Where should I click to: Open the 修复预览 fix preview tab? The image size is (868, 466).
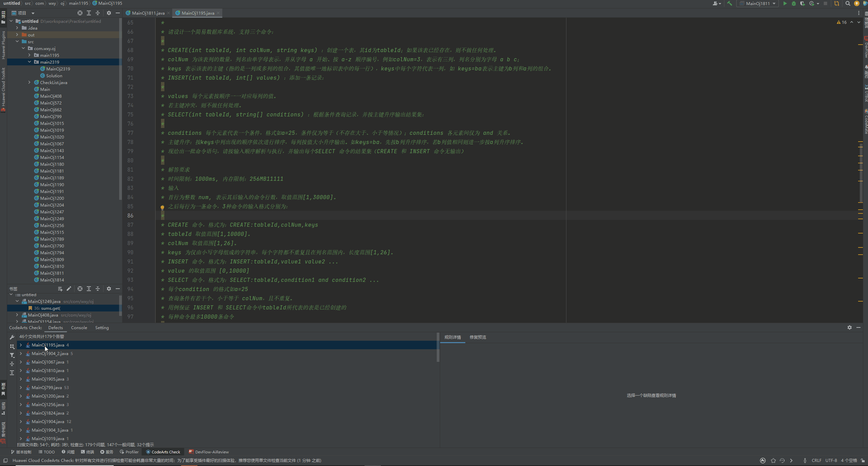[478, 337]
